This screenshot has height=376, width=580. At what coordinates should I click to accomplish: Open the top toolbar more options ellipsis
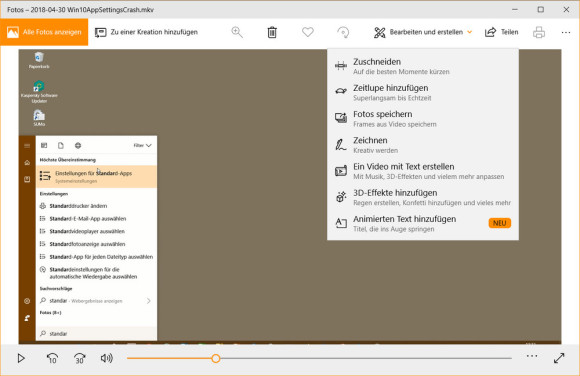[x=566, y=32]
